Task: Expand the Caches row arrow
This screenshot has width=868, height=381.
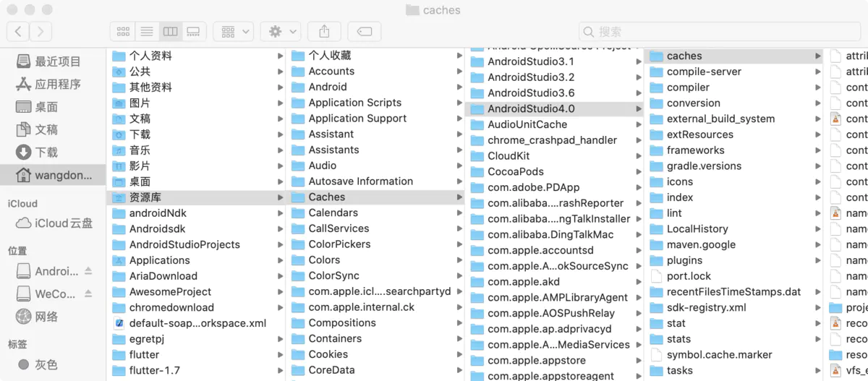Action: click(x=459, y=197)
